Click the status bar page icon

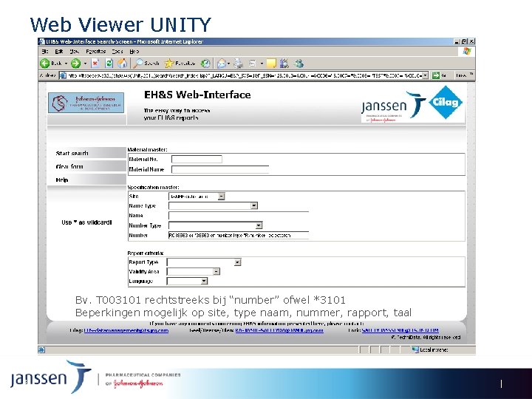(x=41, y=349)
